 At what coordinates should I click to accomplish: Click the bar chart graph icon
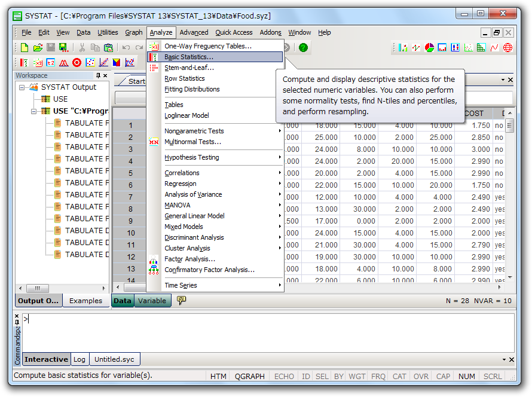pos(403,47)
